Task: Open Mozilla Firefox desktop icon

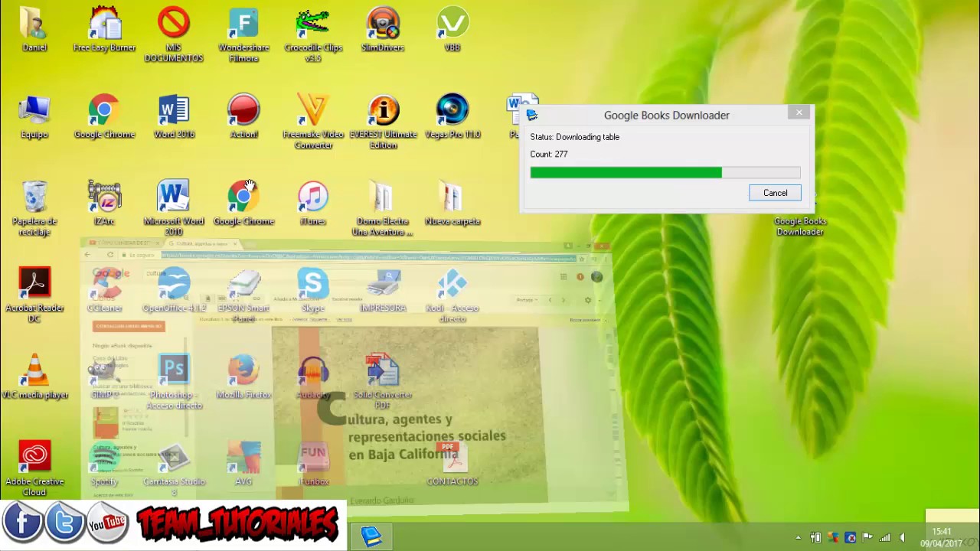Action: coord(243,377)
